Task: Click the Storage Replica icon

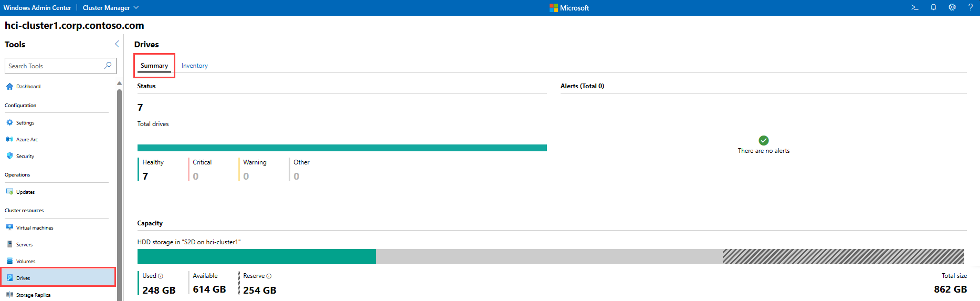Action: pos(9,295)
